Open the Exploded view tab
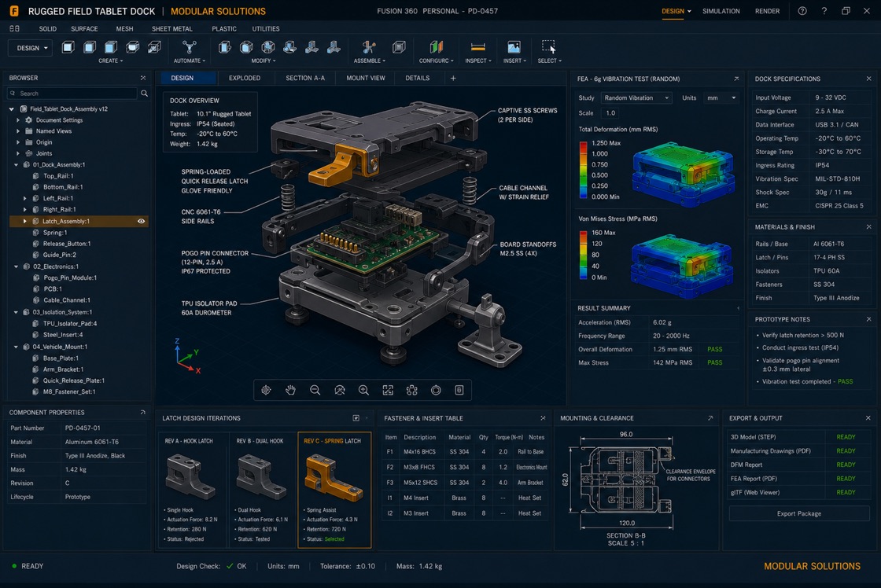 pos(245,78)
